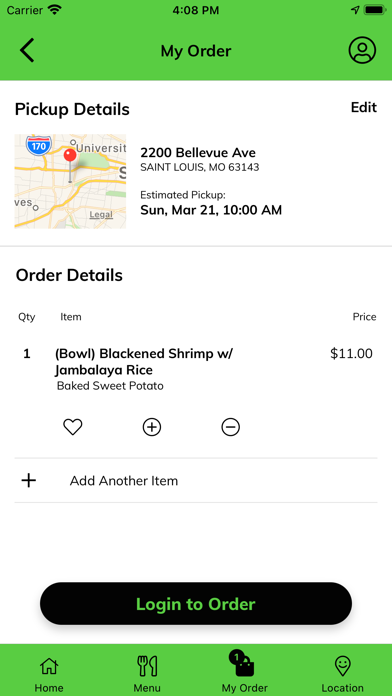
Task: Select the My Order bag tab
Action: [x=245, y=672]
